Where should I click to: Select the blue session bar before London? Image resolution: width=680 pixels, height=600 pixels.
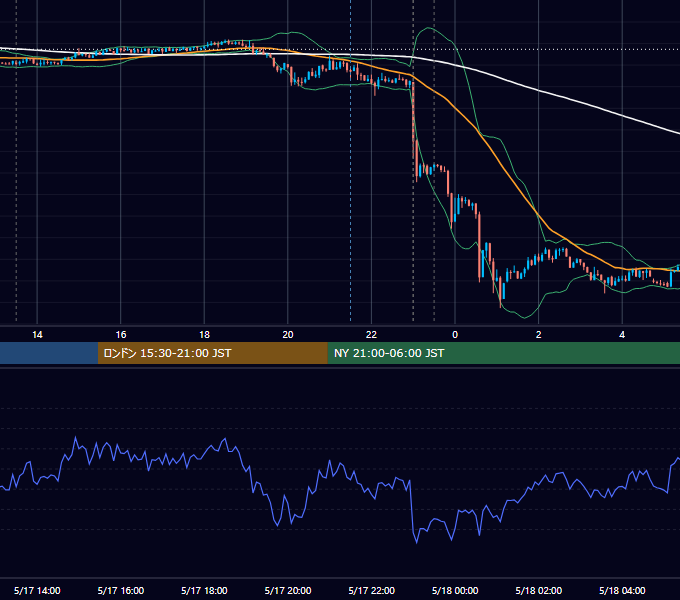tap(49, 353)
